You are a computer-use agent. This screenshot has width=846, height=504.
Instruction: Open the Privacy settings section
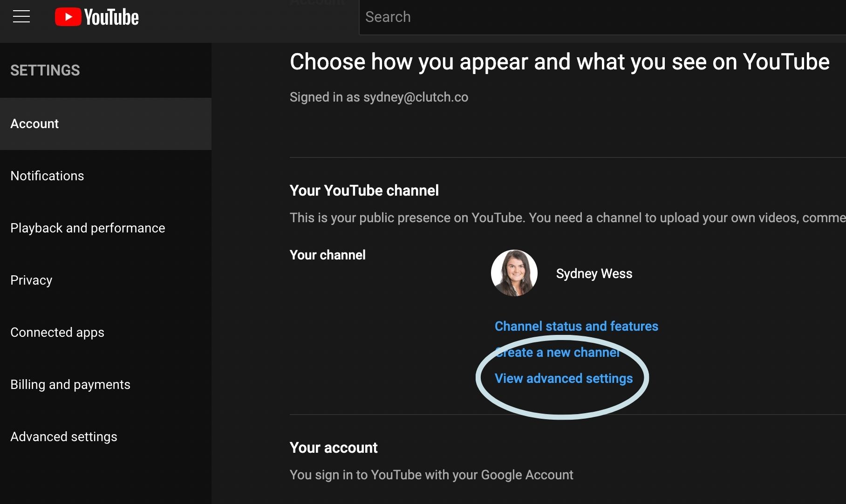coord(31,280)
